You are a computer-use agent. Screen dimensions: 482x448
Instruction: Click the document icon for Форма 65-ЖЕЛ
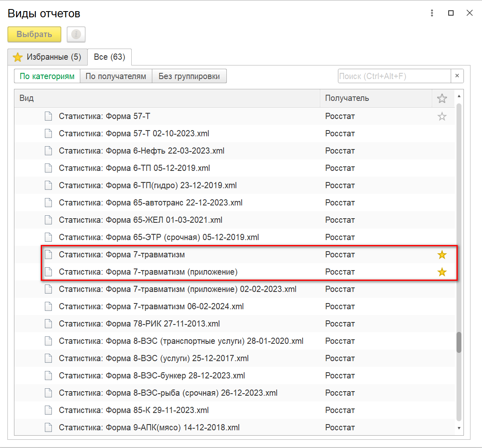[49, 220]
